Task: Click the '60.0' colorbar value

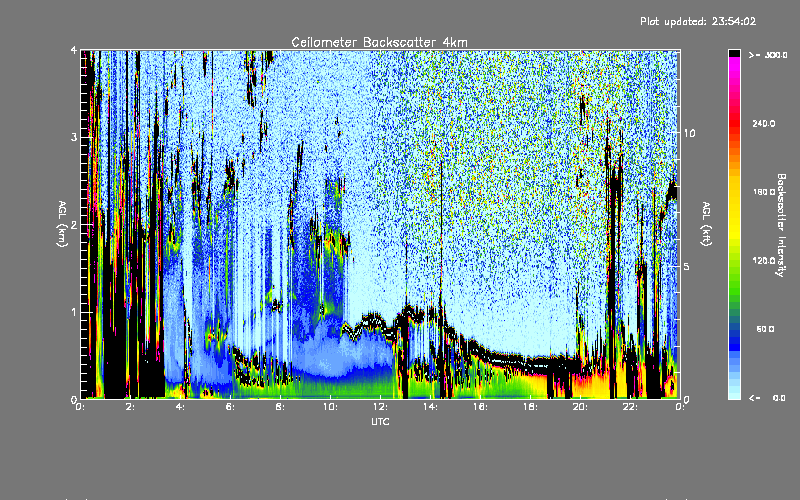Action: pyautogui.click(x=765, y=329)
